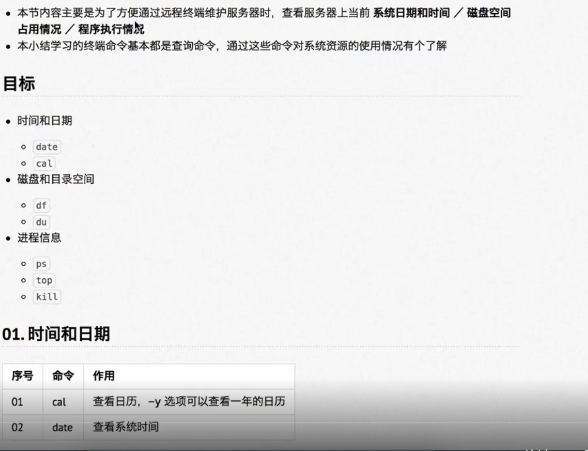Click the cell '查看日历，-y 选项可以查看一年的日历'

coord(189,402)
